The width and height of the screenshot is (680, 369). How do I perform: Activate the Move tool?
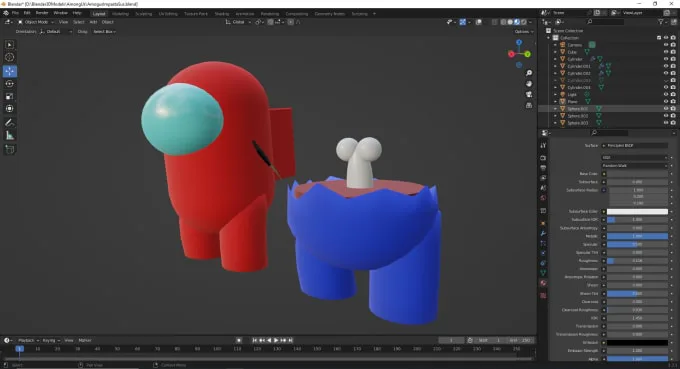click(10, 71)
